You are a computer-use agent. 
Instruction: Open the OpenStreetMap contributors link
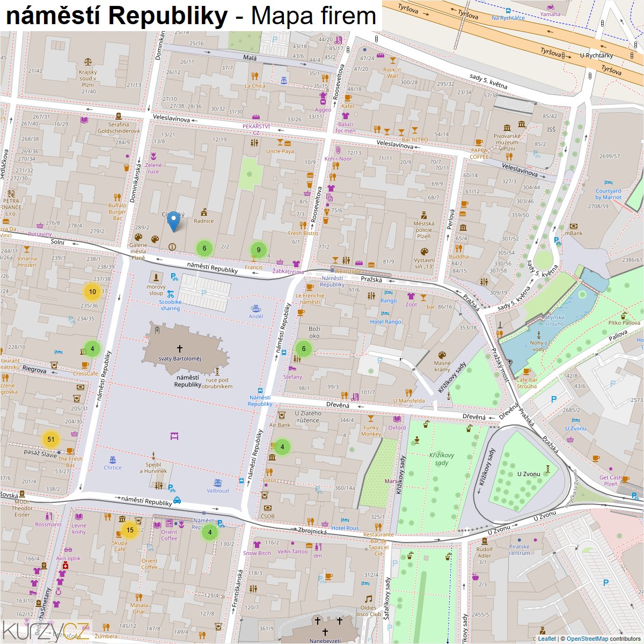[604, 639]
